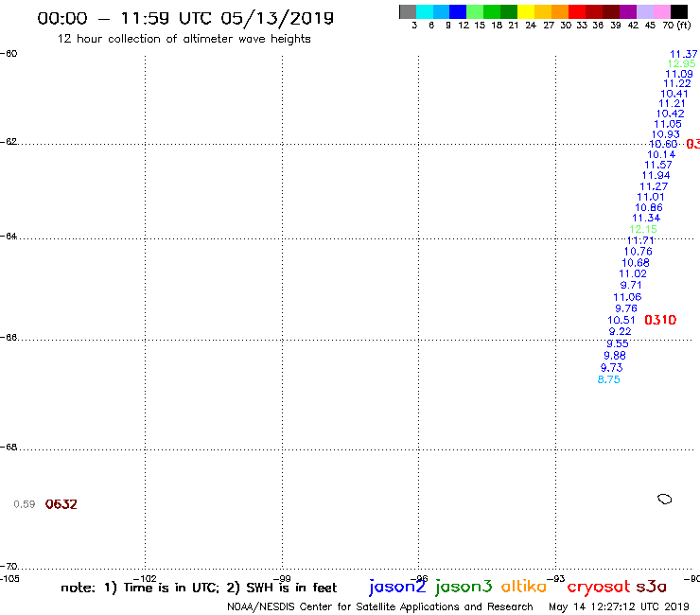The height and width of the screenshot is (615, 700).
Task: Select the bright red swatch in the legend
Action: (577, 11)
